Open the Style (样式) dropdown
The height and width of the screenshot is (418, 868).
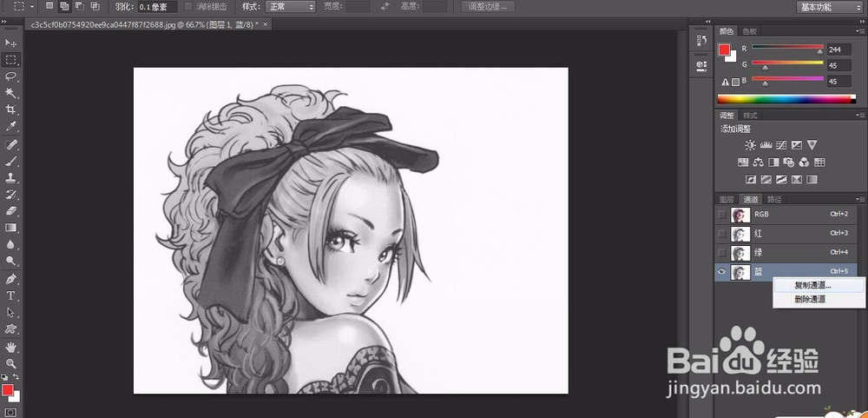290,7
